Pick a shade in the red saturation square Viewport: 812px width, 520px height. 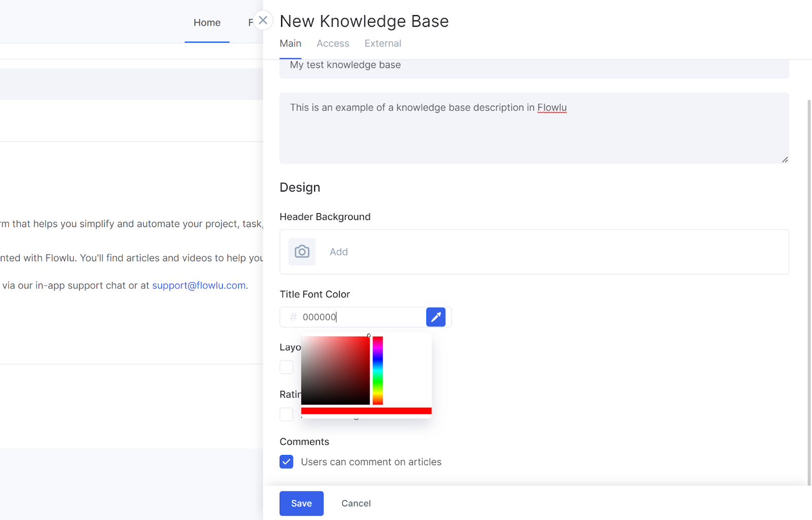(x=335, y=371)
